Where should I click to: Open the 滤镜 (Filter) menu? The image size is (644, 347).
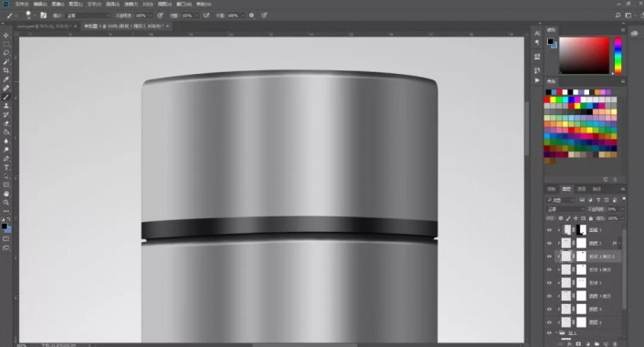tap(131, 4)
